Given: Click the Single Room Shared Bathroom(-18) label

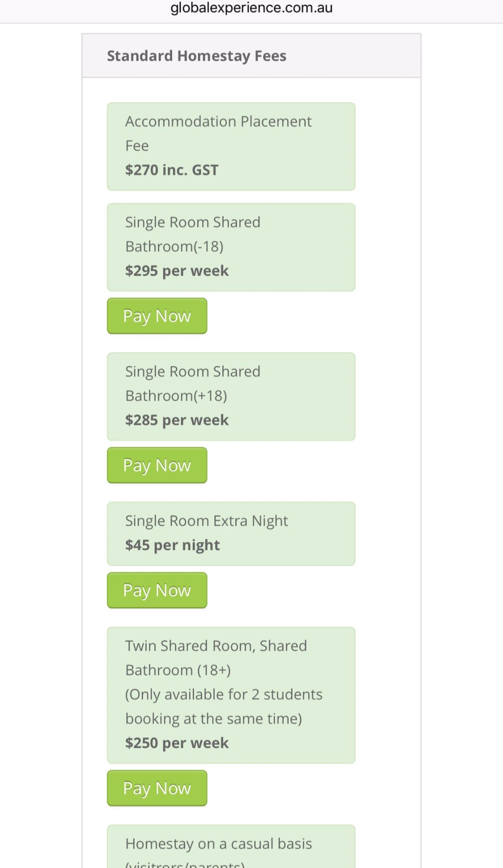Looking at the screenshot, I should 192,234.
